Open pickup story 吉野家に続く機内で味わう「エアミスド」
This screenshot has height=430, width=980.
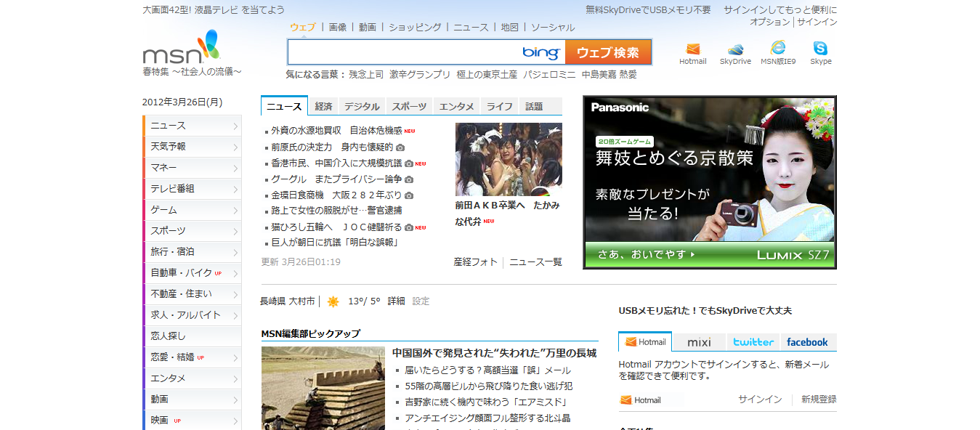[x=486, y=402]
